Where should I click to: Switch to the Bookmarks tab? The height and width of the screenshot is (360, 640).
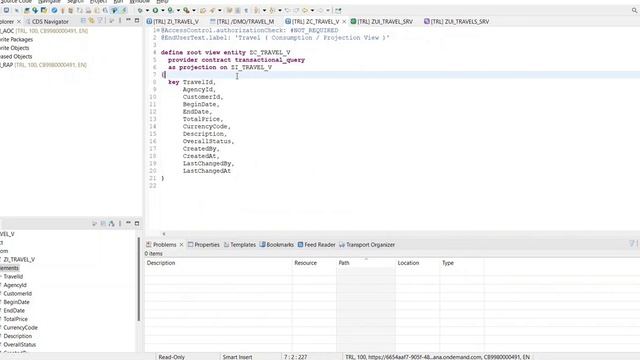point(276,245)
